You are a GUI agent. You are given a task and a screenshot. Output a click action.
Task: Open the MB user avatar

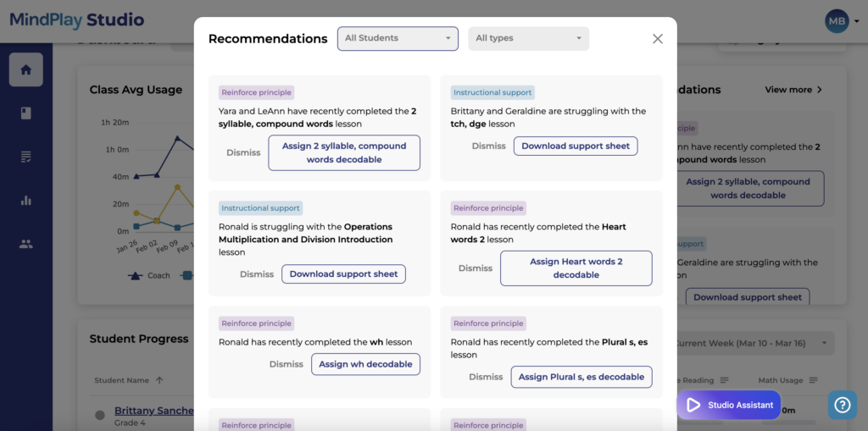(837, 21)
